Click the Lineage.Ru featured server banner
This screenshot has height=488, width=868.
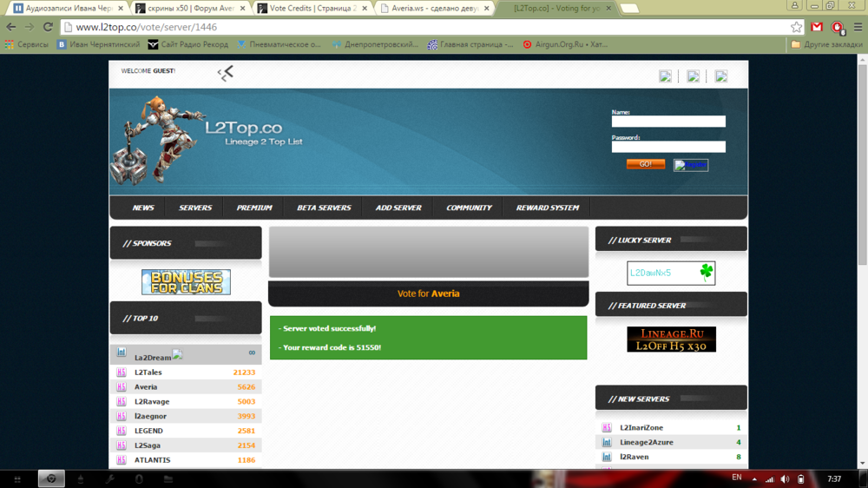coord(671,340)
